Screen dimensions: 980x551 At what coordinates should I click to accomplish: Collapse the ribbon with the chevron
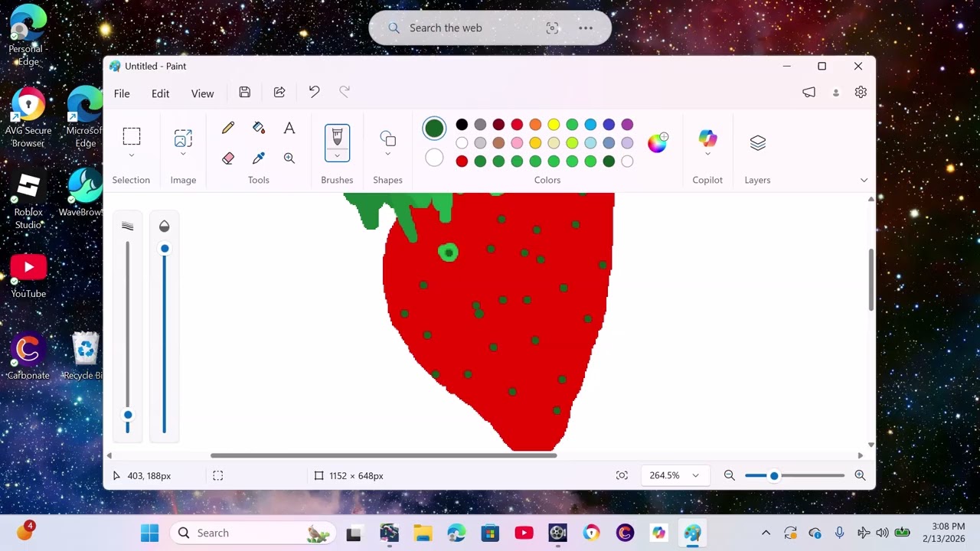pos(864,180)
